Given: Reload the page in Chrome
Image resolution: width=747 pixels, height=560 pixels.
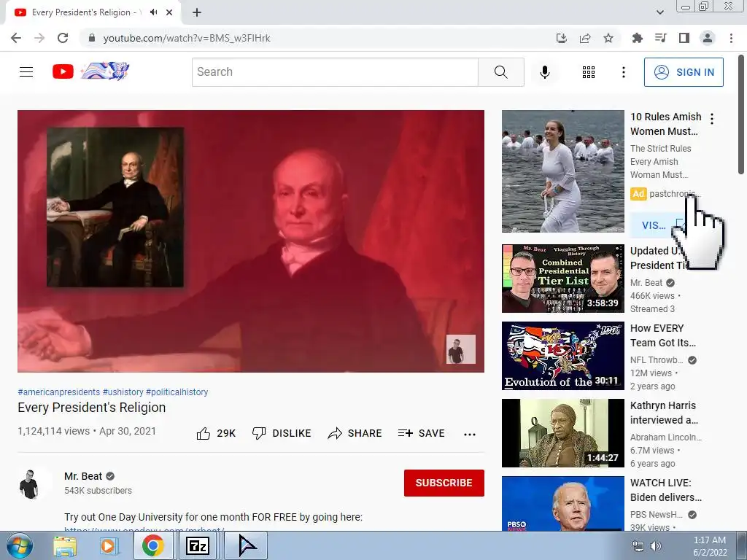Looking at the screenshot, I should [x=63, y=38].
